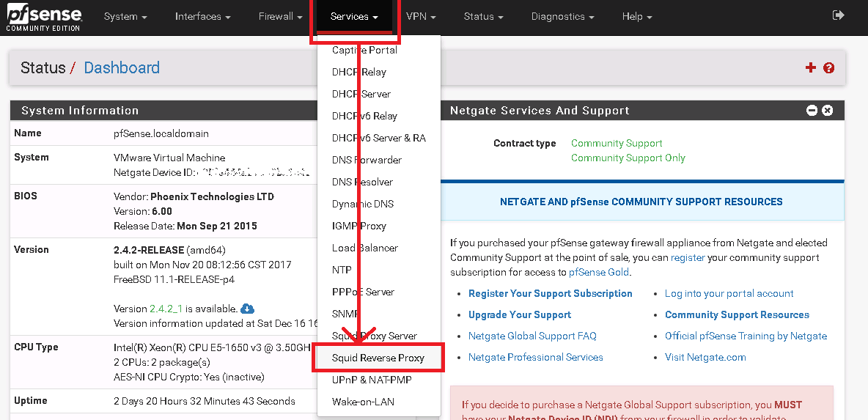Click the Uptime value text
Image resolution: width=868 pixels, height=420 pixels.
[205, 401]
